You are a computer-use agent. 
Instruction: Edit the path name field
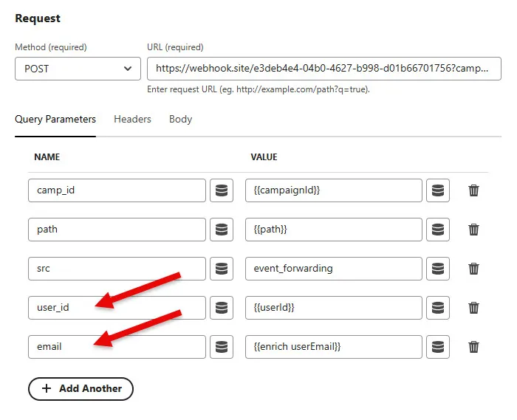pyautogui.click(x=117, y=230)
